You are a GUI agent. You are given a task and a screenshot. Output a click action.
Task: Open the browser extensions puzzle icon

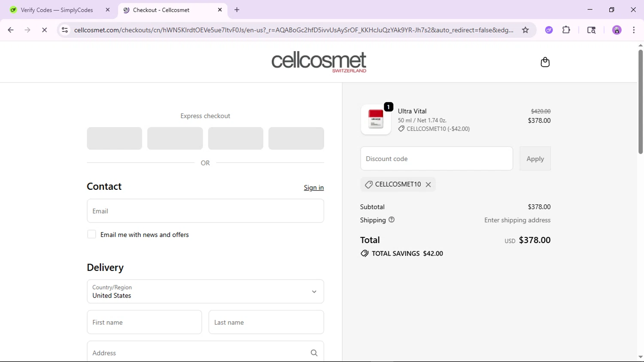[x=566, y=30]
